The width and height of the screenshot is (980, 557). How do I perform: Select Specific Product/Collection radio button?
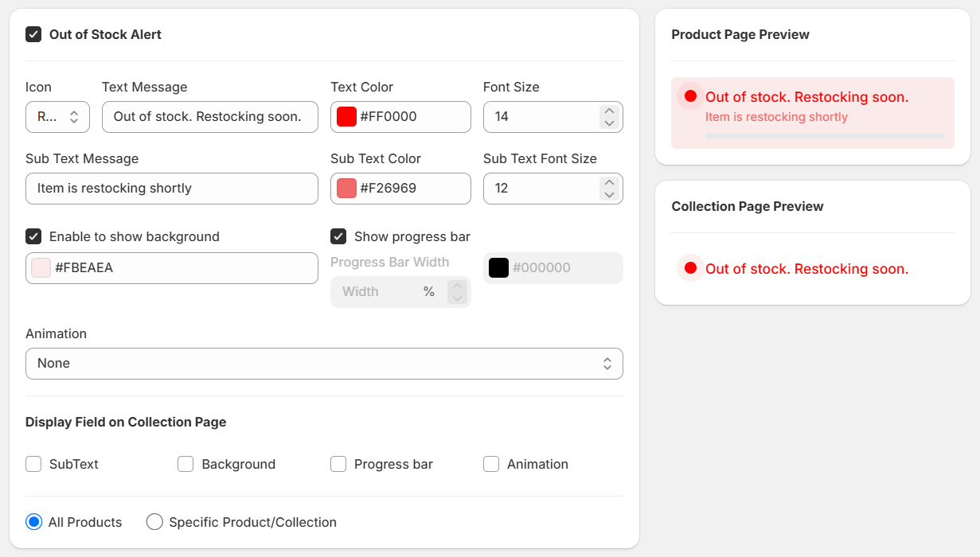(154, 522)
